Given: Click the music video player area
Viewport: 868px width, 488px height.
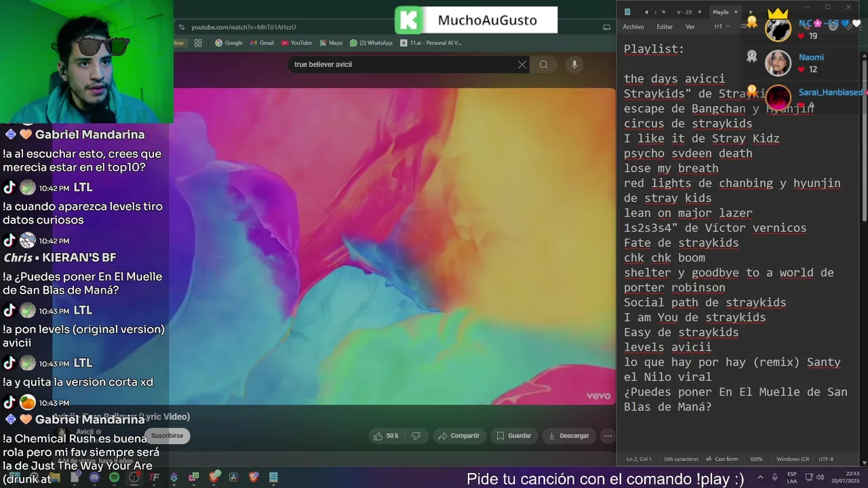Looking at the screenshot, I should point(394,246).
